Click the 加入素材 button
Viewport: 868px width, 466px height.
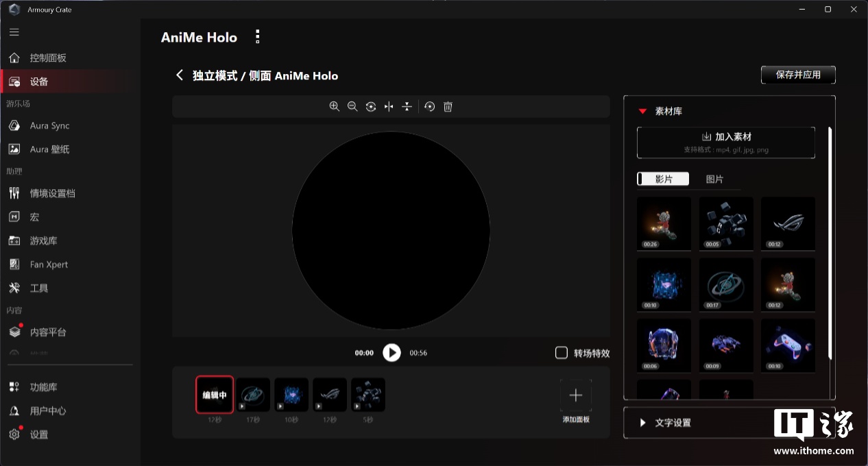(726, 142)
